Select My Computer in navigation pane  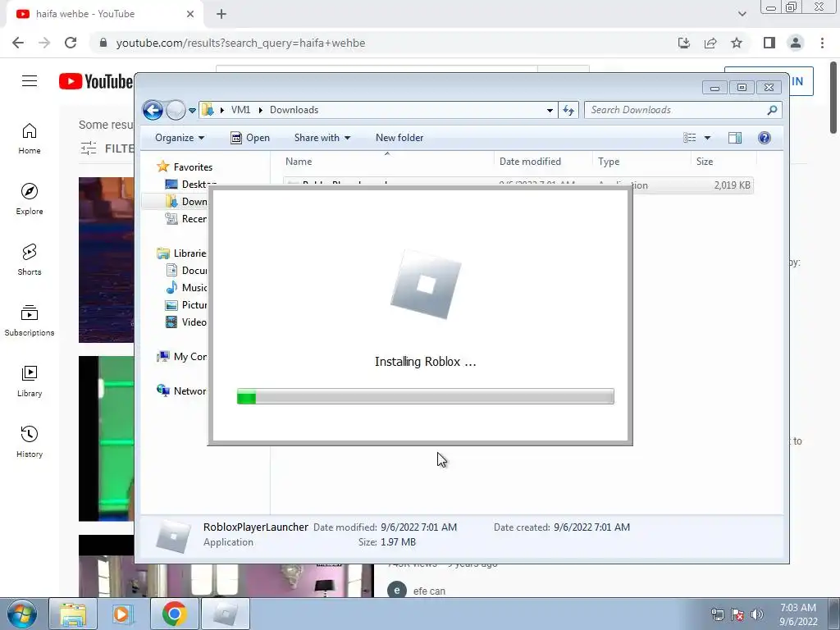[x=181, y=357]
